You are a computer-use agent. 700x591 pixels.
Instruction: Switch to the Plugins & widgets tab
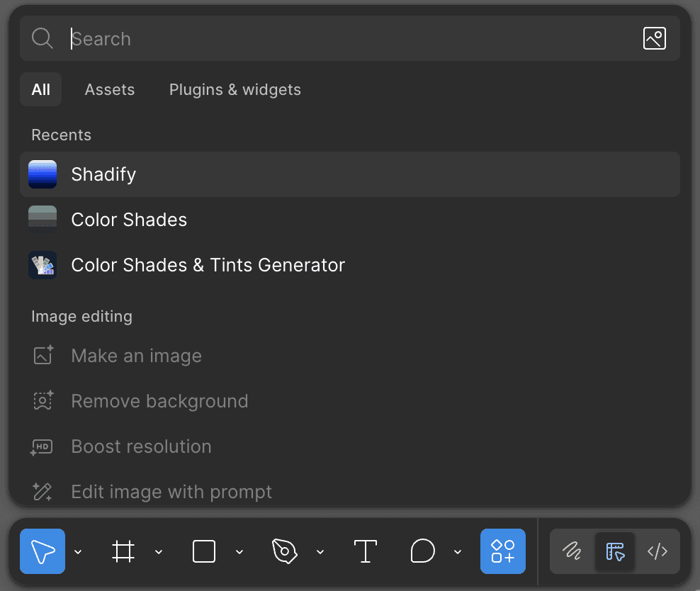pyautogui.click(x=235, y=90)
